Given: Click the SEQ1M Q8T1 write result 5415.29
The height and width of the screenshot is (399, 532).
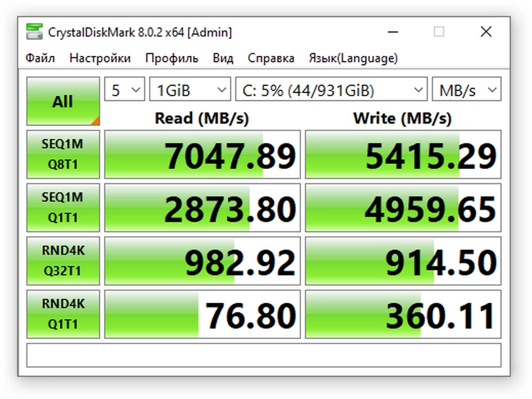Looking at the screenshot, I should [x=403, y=155].
